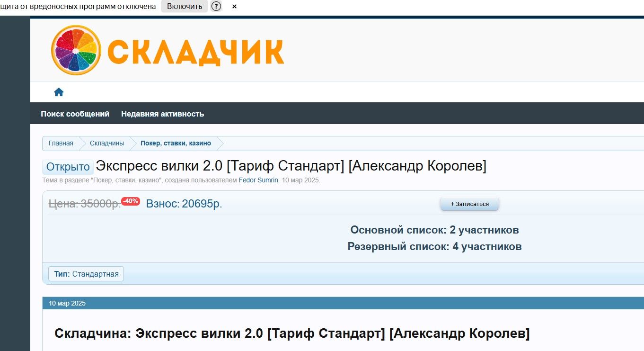Open Поиск сообщений menu item

(75, 114)
